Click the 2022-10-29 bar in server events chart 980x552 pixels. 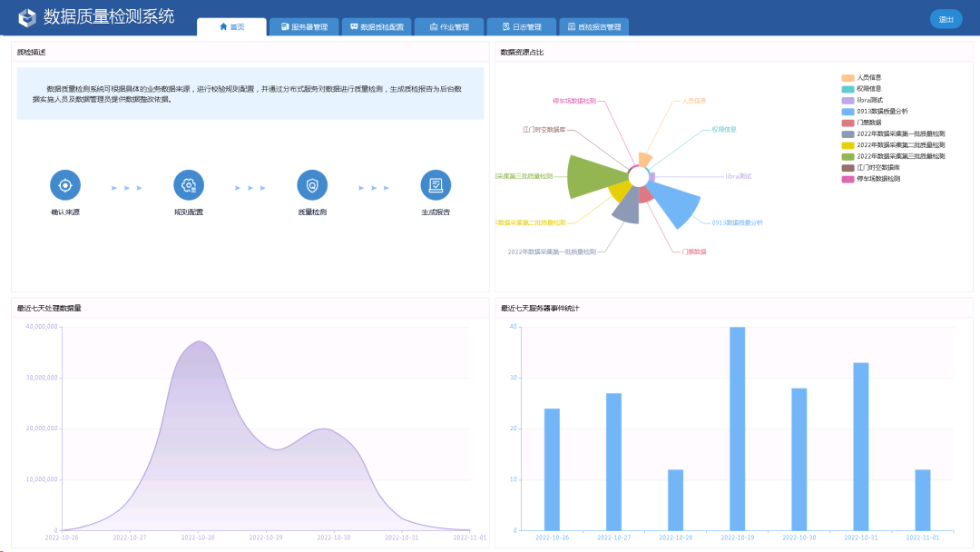pyautogui.click(x=737, y=429)
